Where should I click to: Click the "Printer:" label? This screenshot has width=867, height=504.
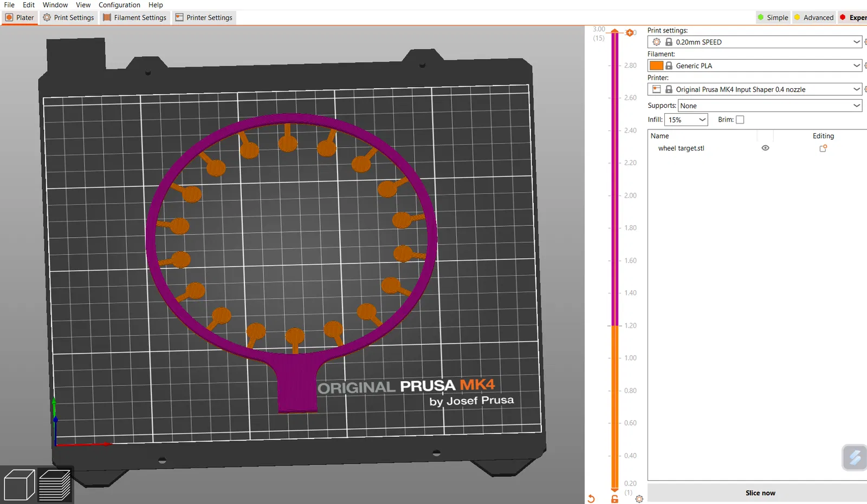[x=658, y=78]
